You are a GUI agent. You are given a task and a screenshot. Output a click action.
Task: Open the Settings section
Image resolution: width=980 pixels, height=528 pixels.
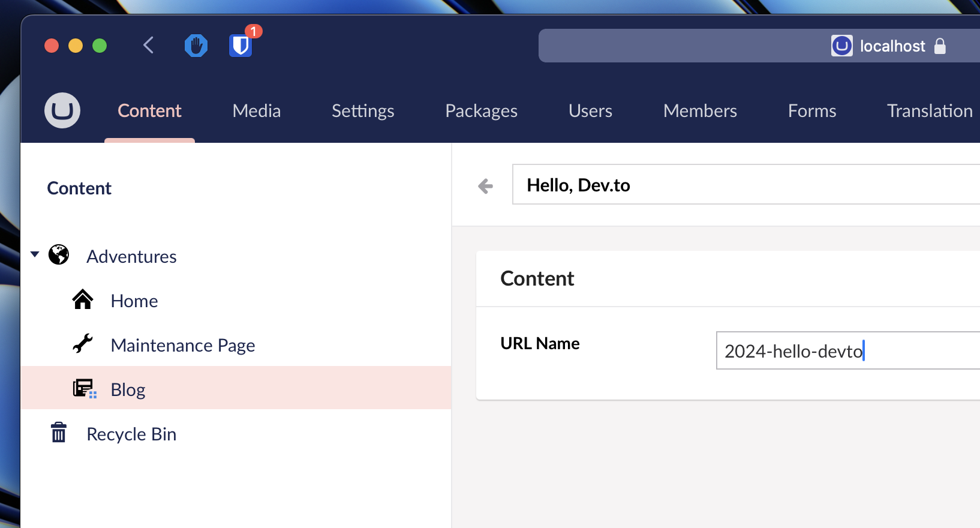pos(363,111)
